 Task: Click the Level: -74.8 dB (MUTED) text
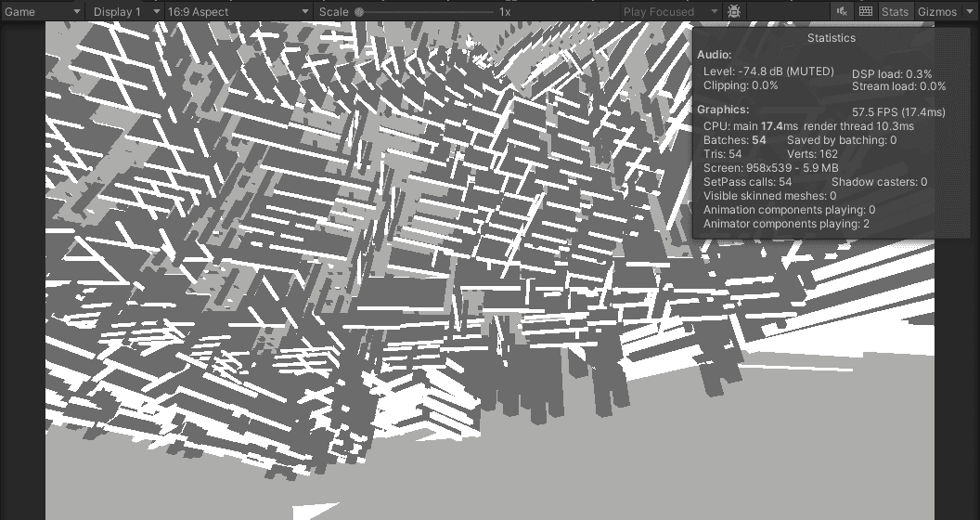pyautogui.click(x=768, y=71)
